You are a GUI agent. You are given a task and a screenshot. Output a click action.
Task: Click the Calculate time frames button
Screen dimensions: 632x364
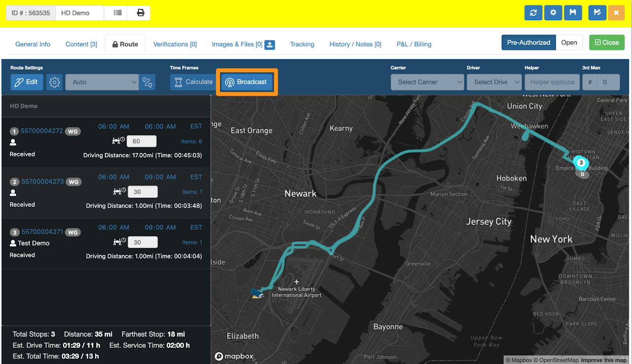pos(193,82)
